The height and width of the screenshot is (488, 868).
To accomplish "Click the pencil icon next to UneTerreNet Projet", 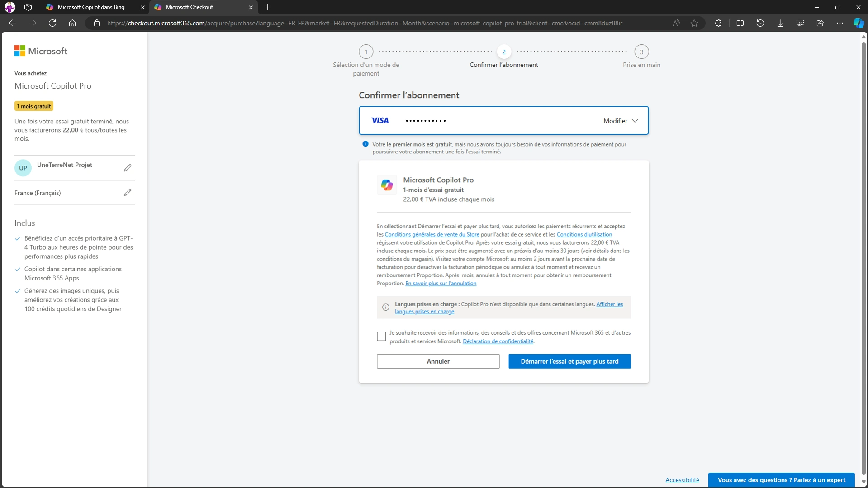I will click(128, 168).
